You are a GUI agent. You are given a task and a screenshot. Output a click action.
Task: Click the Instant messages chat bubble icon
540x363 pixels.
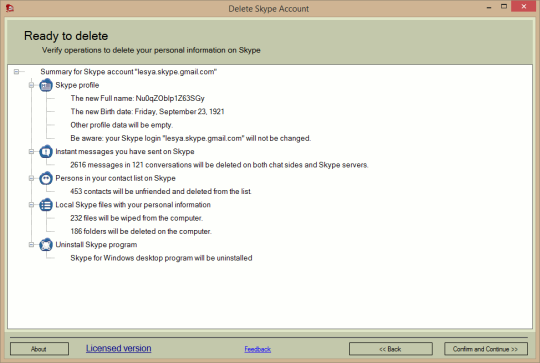tap(46, 152)
